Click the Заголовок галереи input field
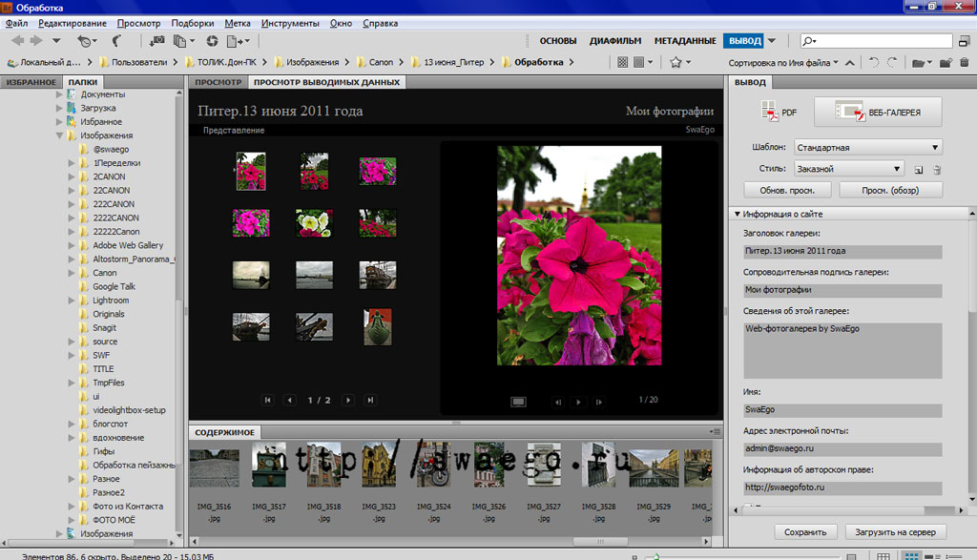Screen dimensions: 977x560 tap(842, 251)
